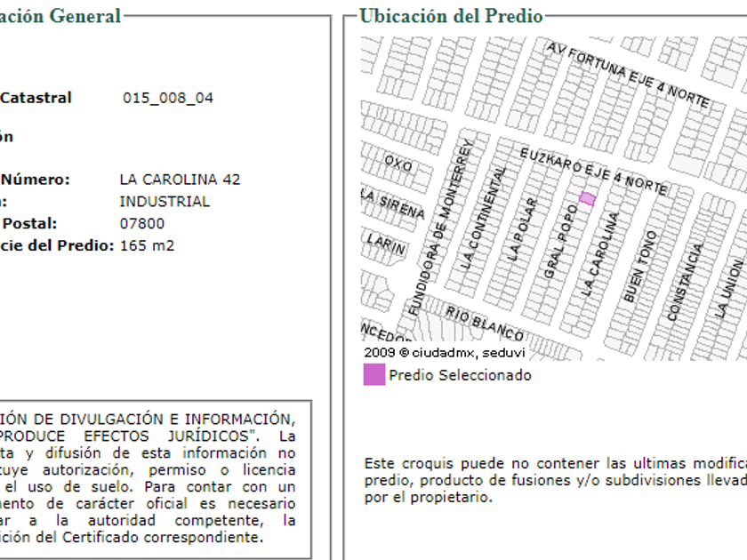The width and height of the screenshot is (747, 560).
Task: Click the LARIN street label
Action: pyautogui.click(x=386, y=244)
